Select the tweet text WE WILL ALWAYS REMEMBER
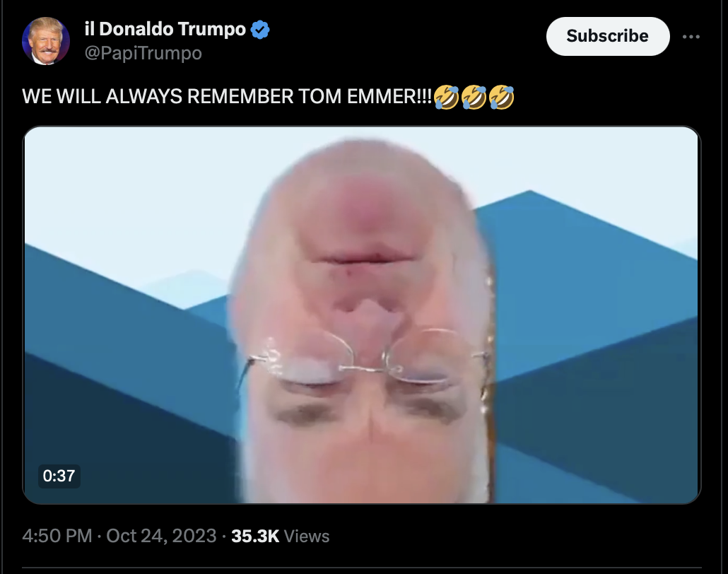The height and width of the screenshot is (574, 728). click(158, 97)
